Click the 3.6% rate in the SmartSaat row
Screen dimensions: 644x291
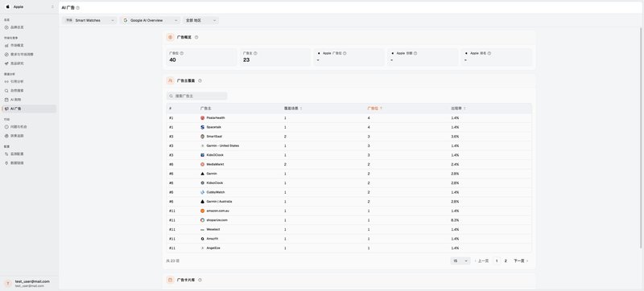[455, 137]
